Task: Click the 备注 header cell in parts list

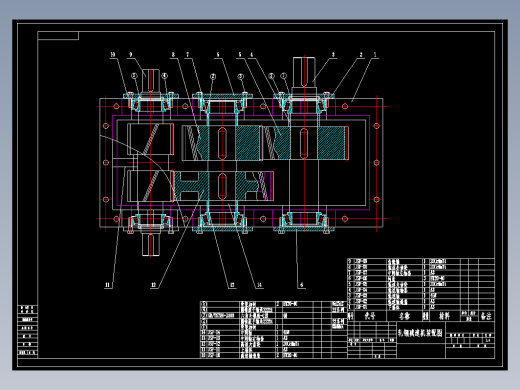Action: tap(486, 316)
